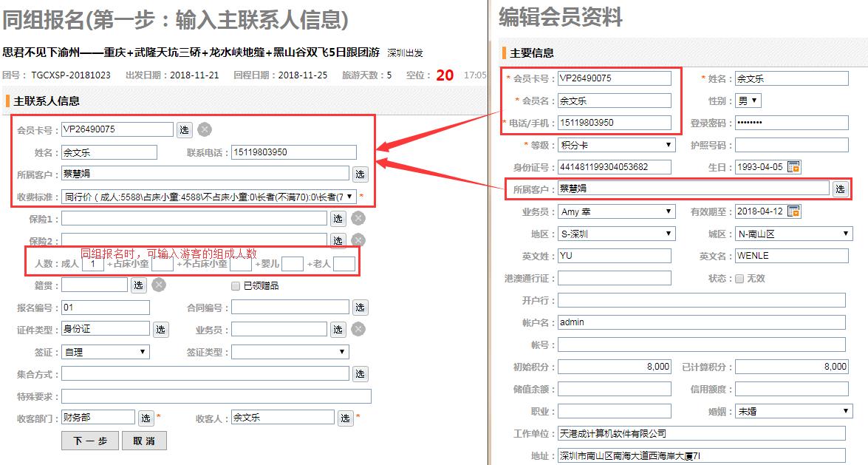Focus the 英文名 field containing WENLE

tap(792, 256)
